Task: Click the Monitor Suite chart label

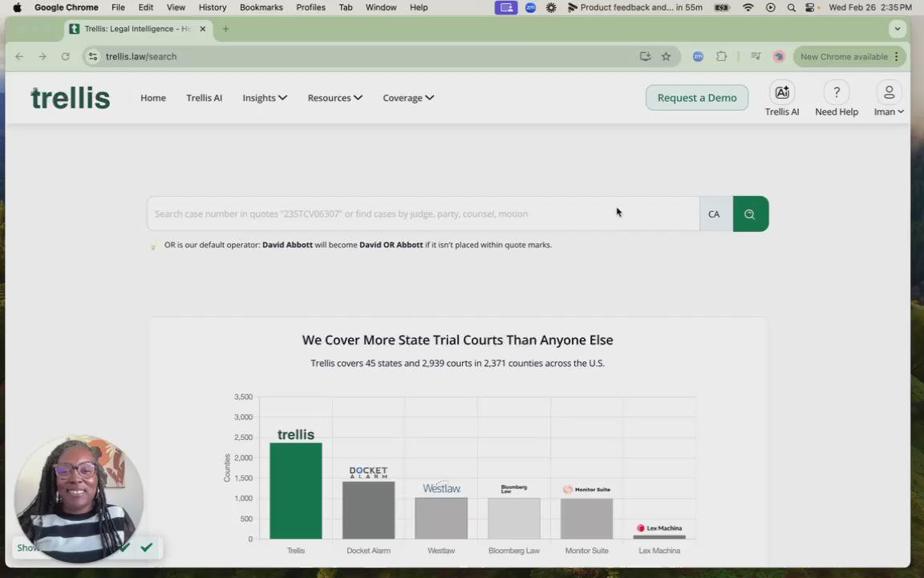Action: pyautogui.click(x=587, y=551)
